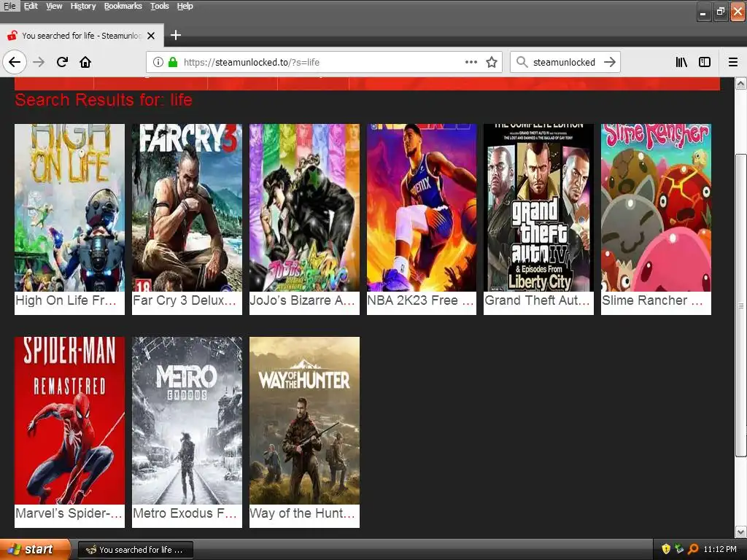The width and height of the screenshot is (747, 560).
Task: Click 'Grand Theft Aut…' title link
Action: [537, 300]
